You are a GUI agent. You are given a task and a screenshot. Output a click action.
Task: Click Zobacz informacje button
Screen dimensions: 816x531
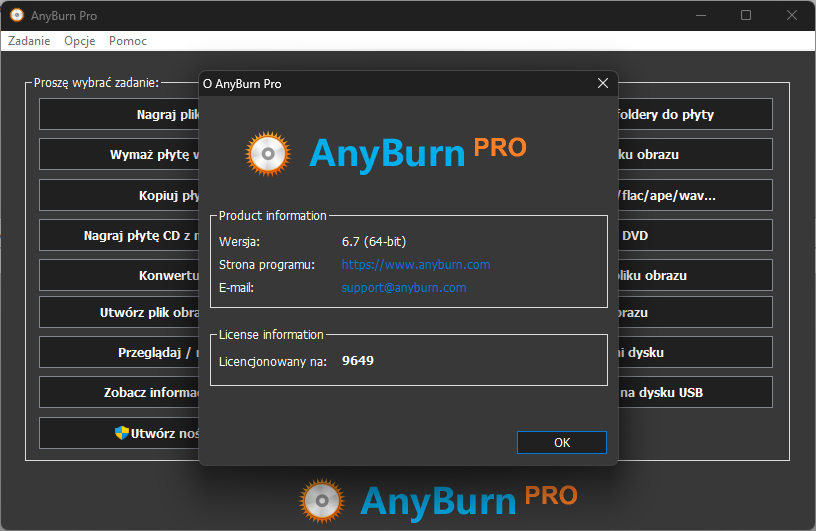pos(119,392)
